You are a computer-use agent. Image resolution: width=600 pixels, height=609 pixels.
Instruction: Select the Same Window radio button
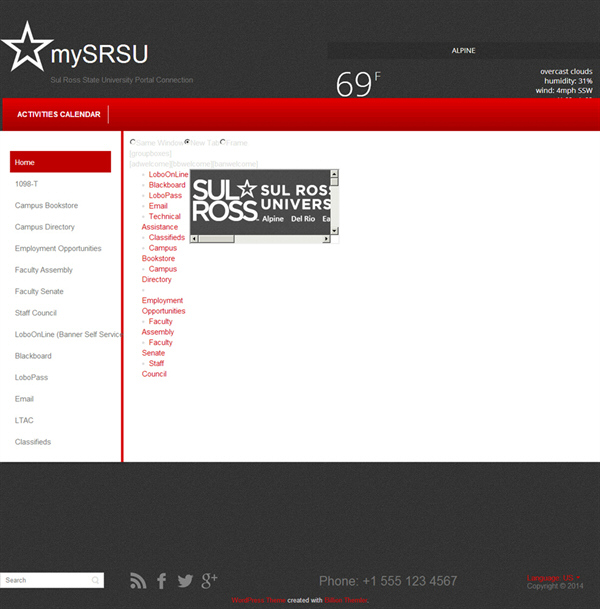[x=133, y=143]
